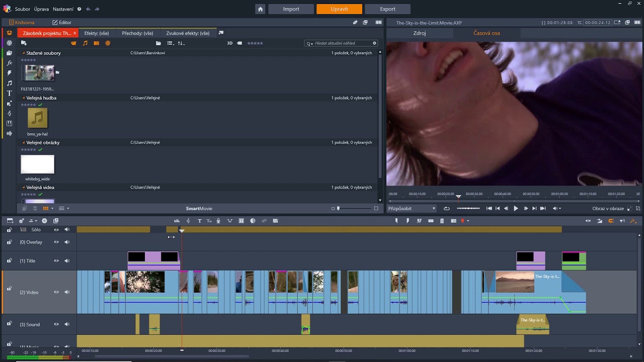Play the preview video
The width and height of the screenshot is (644, 362).
tap(516, 208)
